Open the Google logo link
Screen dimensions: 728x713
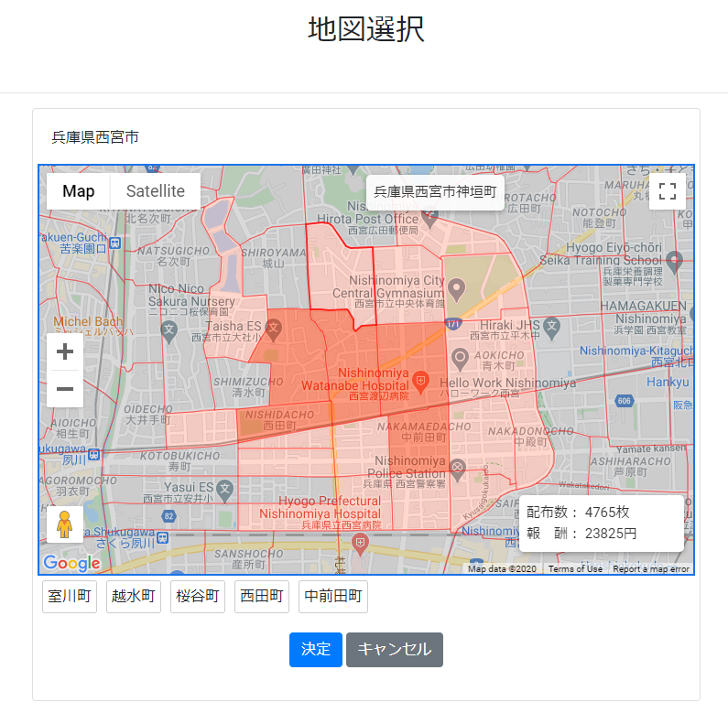coord(71,563)
